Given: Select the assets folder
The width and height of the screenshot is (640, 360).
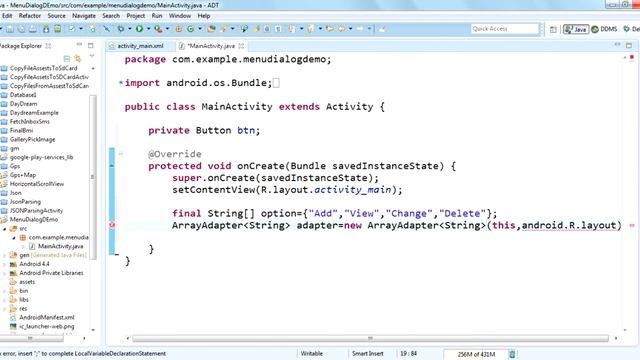Looking at the screenshot, I should pos(27,282).
